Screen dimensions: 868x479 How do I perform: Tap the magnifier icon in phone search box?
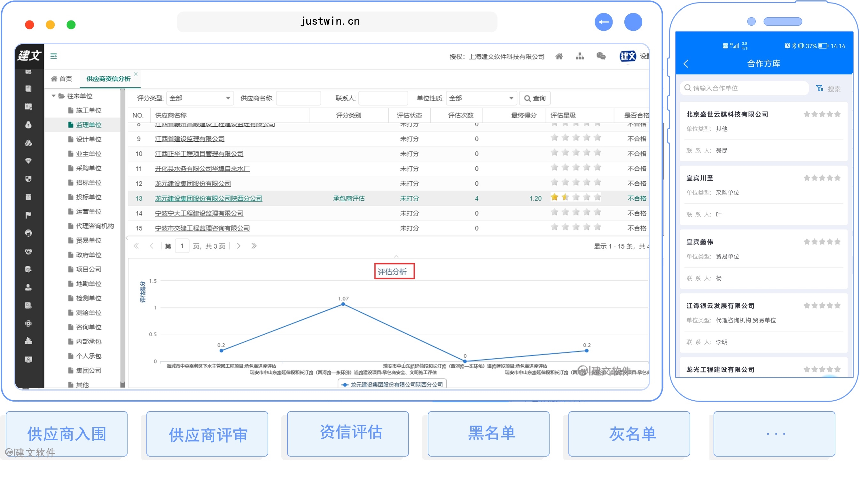click(688, 88)
